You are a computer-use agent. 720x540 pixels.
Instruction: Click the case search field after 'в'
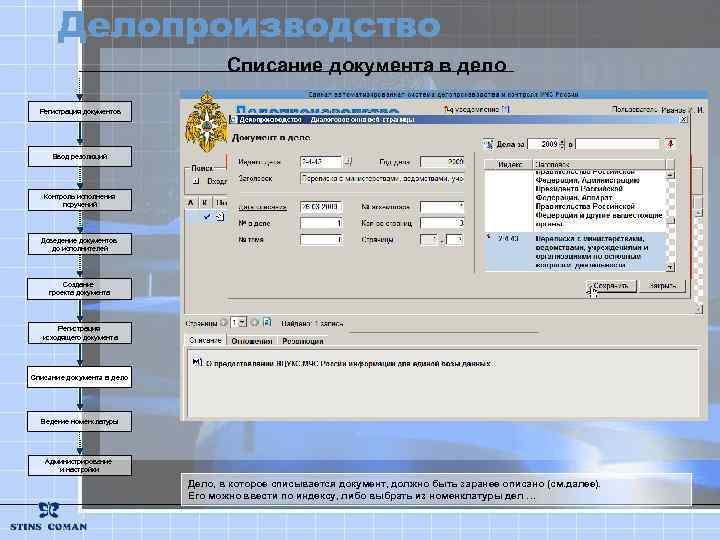tap(618, 144)
